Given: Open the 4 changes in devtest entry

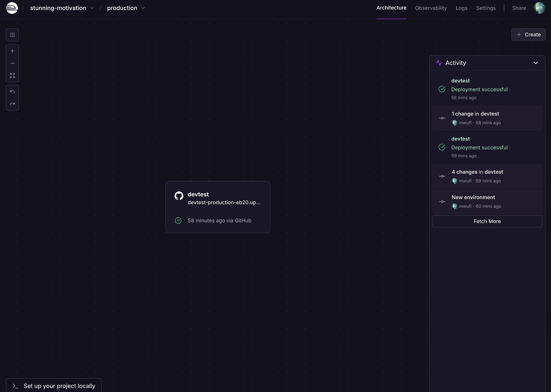Looking at the screenshot, I should tap(487, 176).
